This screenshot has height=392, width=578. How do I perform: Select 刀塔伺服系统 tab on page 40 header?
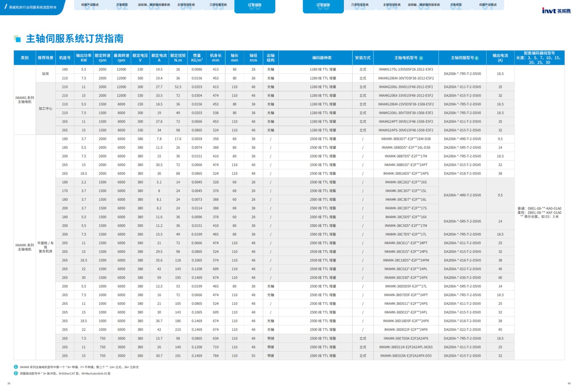(x=360, y=5)
